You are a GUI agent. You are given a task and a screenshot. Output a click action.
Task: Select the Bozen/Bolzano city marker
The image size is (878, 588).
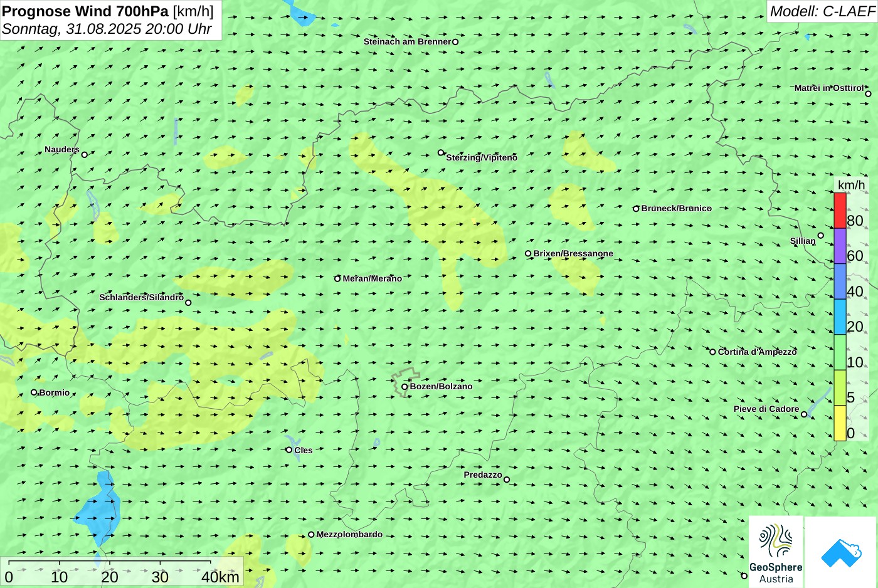pos(405,387)
